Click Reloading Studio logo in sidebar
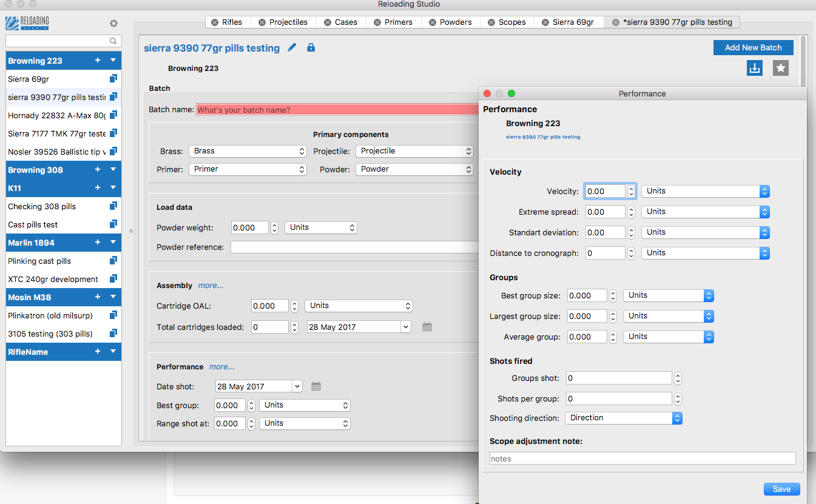 tap(27, 23)
